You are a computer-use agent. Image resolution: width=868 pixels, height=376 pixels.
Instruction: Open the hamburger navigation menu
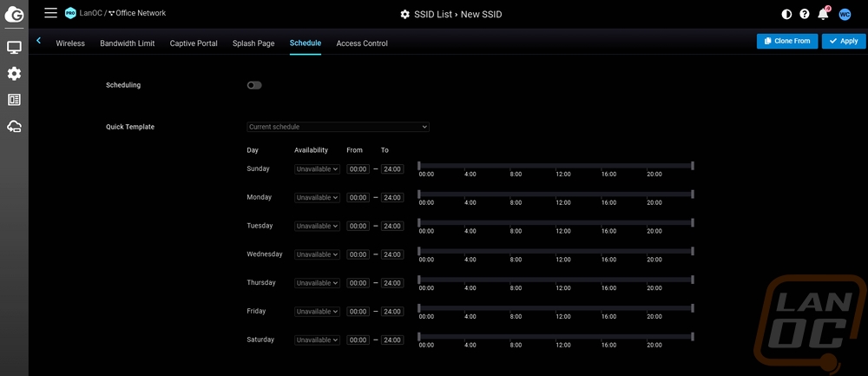click(50, 13)
